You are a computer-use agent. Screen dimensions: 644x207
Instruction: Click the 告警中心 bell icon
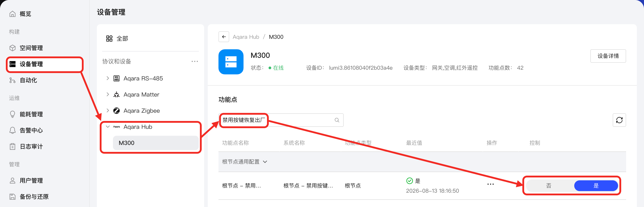[x=13, y=130]
